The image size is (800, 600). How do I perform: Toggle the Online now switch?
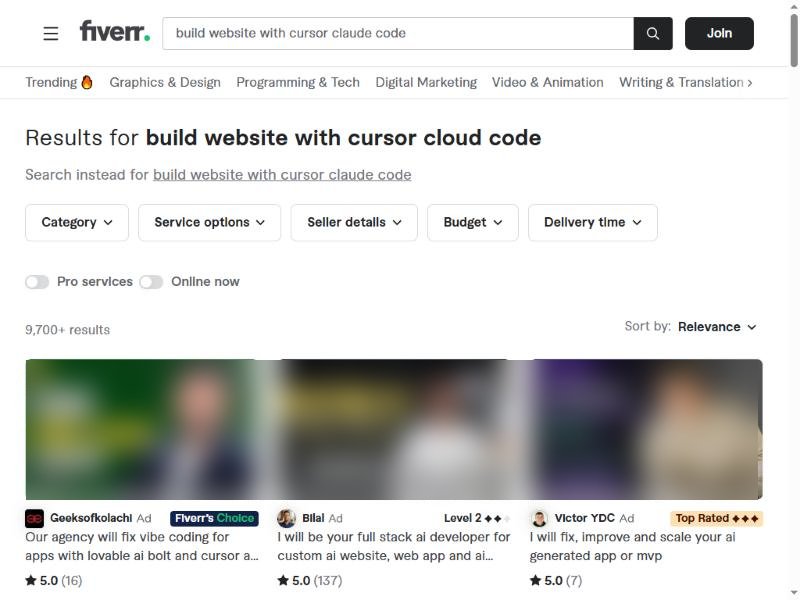tap(151, 282)
